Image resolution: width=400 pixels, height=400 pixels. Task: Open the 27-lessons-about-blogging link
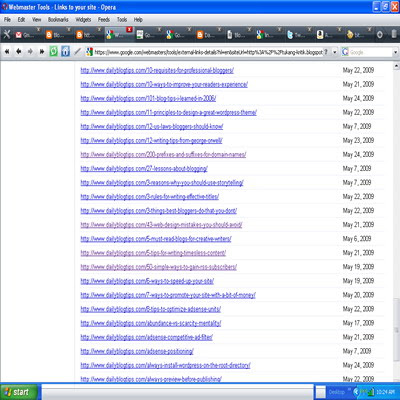pyautogui.click(x=144, y=169)
